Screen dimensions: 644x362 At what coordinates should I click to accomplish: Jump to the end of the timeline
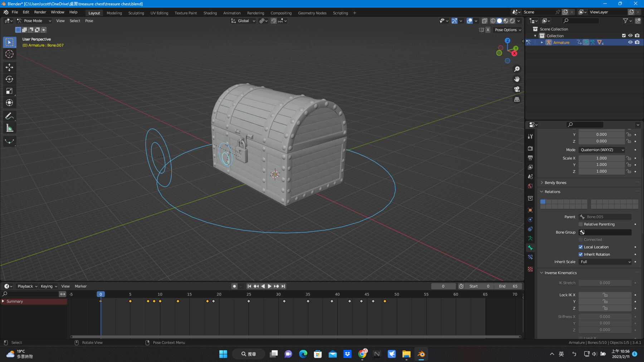tap(283, 286)
